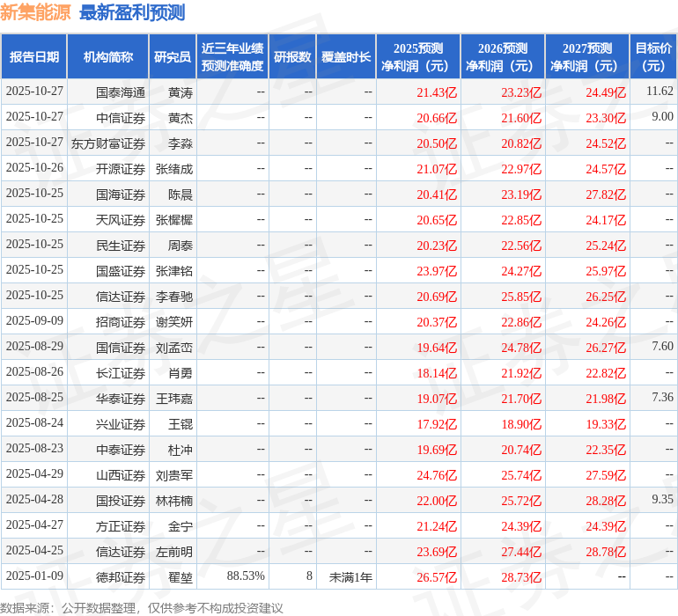The width and height of the screenshot is (678, 616).
Task: Click the 2026预测净利润 column header
Action: 503,57
